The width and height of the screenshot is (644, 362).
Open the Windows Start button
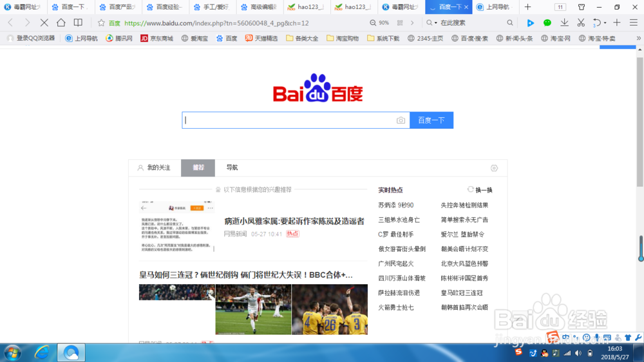(x=12, y=352)
